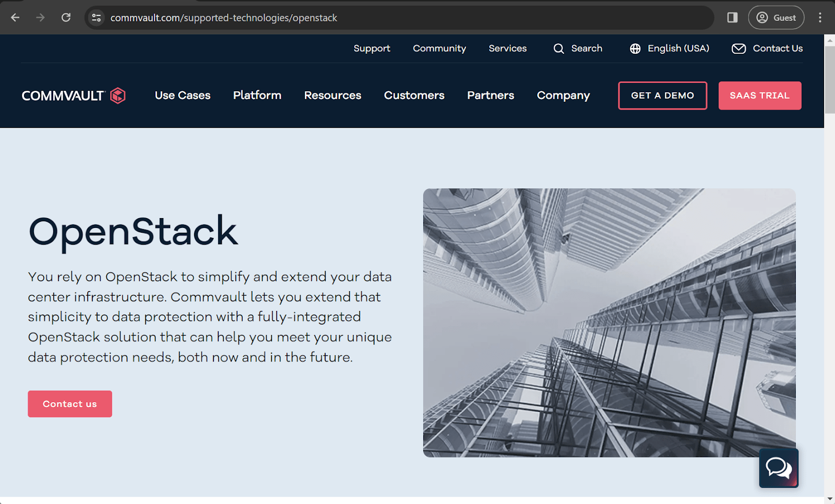Image resolution: width=835 pixels, height=504 pixels.
Task: Open the Guest profile menu
Action: click(776, 17)
